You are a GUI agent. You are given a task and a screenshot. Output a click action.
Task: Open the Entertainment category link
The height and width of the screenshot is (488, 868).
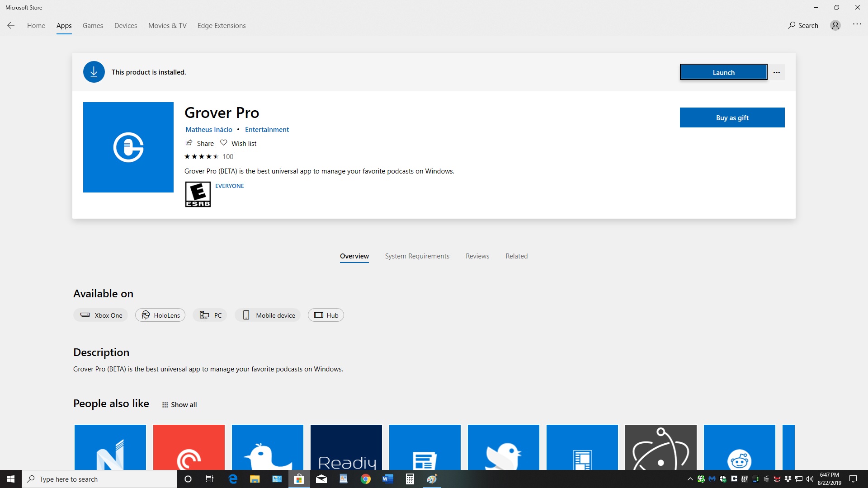267,130
